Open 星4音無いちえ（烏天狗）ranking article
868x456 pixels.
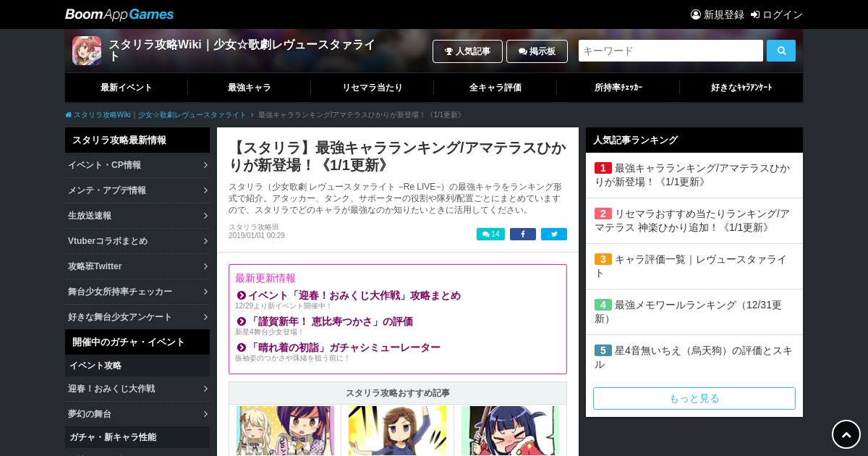tap(694, 357)
